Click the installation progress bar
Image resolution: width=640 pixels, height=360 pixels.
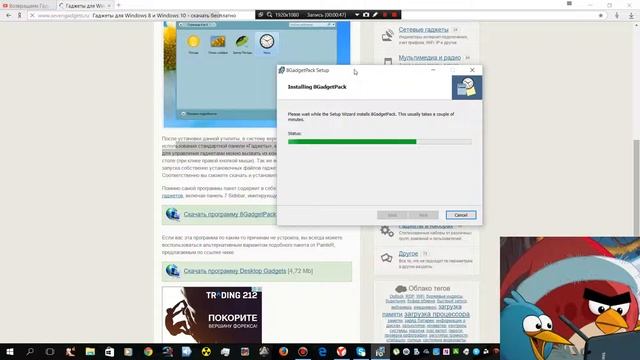(x=380, y=142)
